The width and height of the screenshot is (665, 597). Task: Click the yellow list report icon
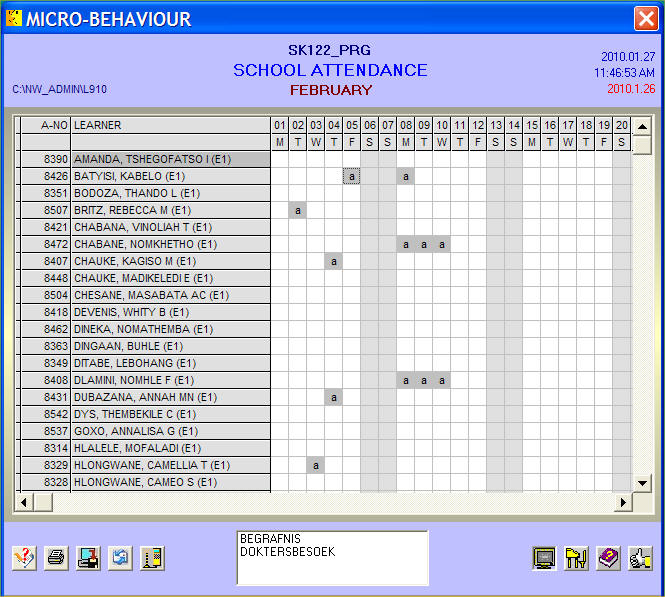[x=152, y=559]
